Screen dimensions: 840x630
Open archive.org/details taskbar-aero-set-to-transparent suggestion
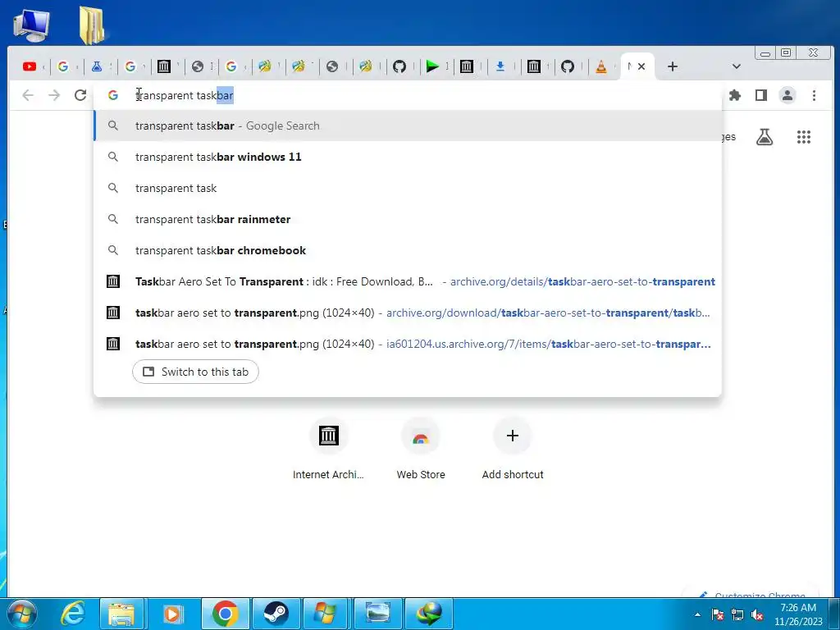pyautogui.click(x=408, y=281)
